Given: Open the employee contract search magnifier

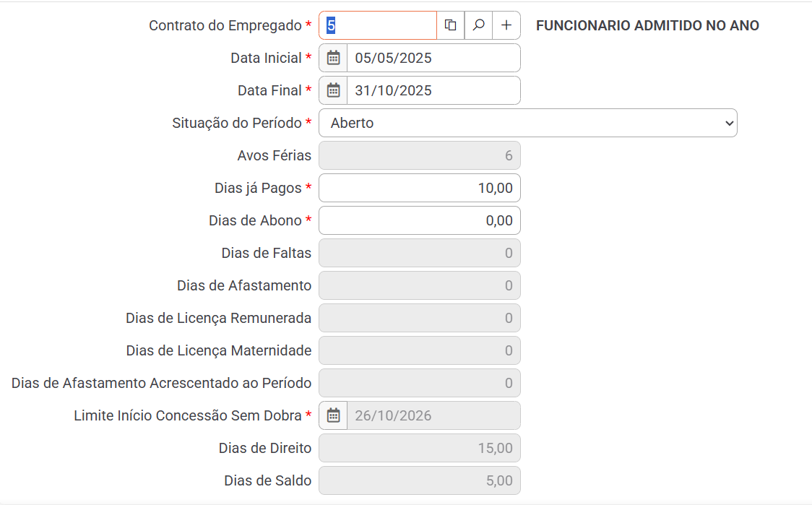Looking at the screenshot, I should point(478,25).
